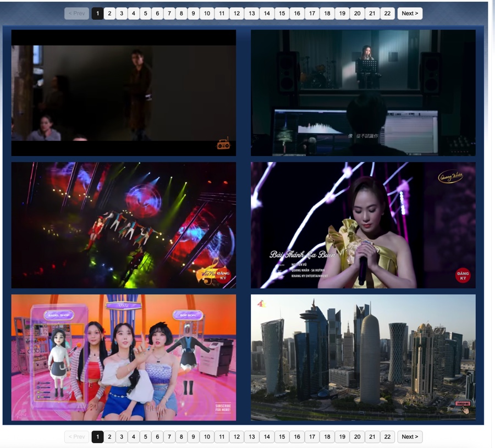Click the channel logo on skyline thumbnail's top-left
The height and width of the screenshot is (448, 495).
262,302
